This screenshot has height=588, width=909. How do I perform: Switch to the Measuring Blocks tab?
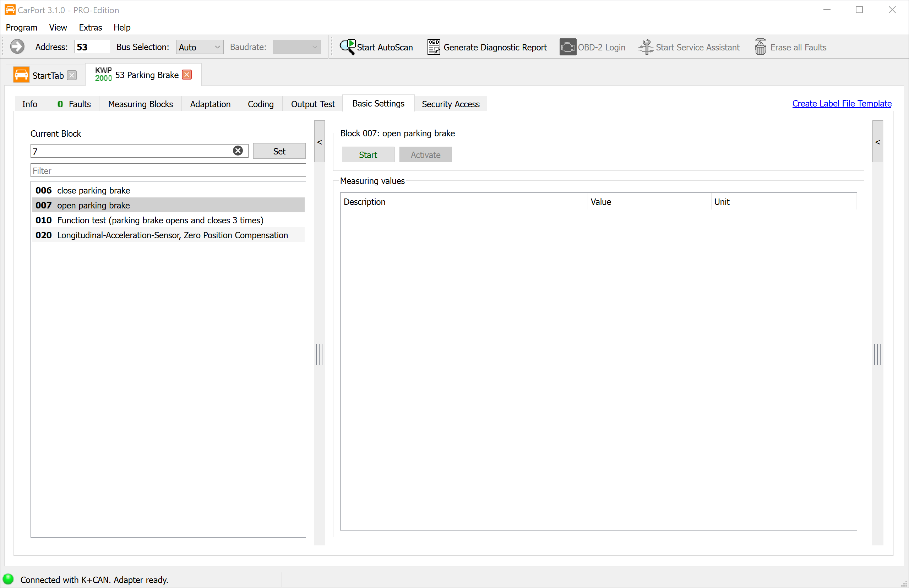tap(141, 104)
